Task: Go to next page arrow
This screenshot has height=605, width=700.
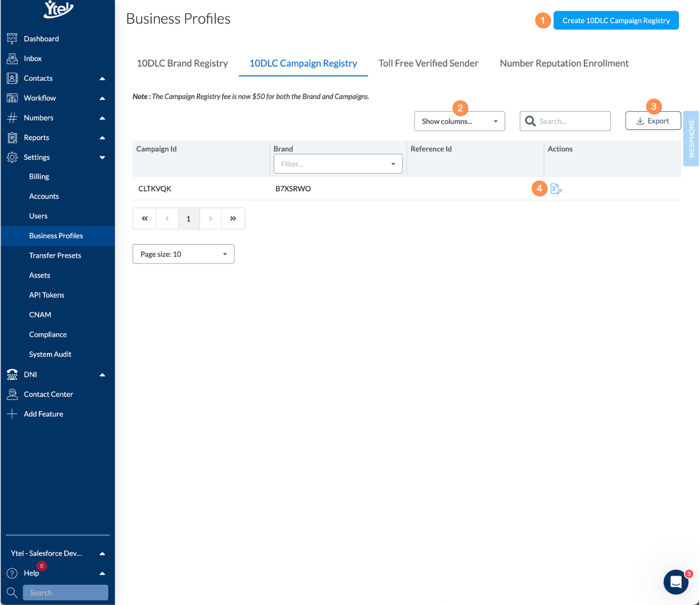Action: [x=210, y=219]
